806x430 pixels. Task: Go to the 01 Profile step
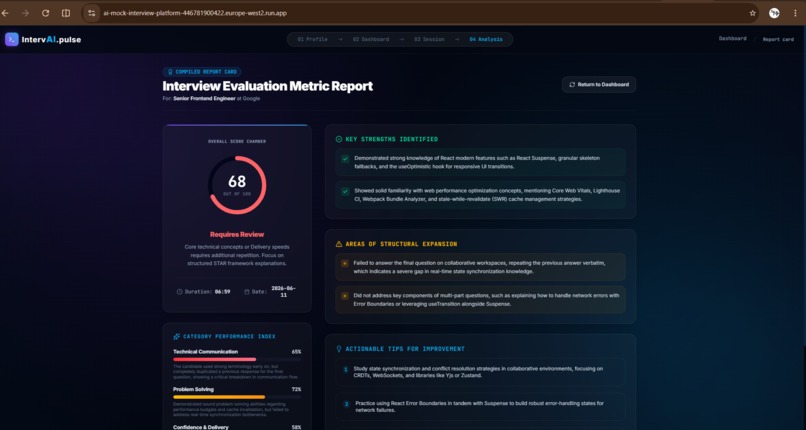pos(313,40)
